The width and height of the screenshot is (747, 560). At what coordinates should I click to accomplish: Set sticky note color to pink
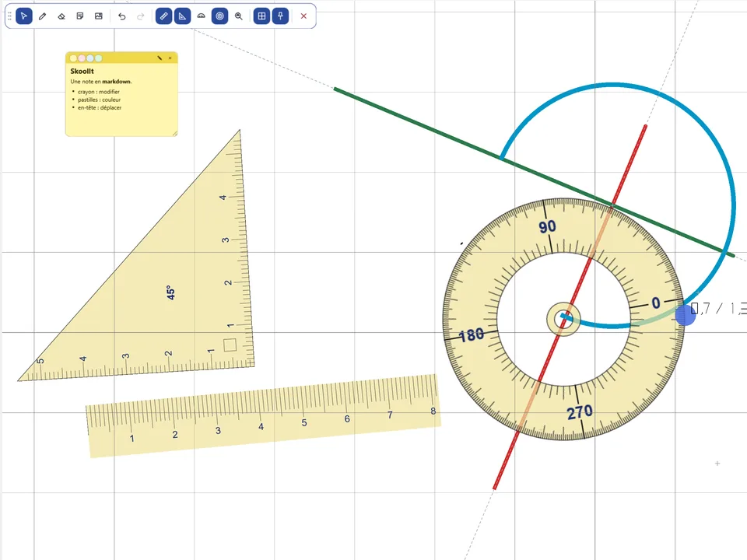82,58
